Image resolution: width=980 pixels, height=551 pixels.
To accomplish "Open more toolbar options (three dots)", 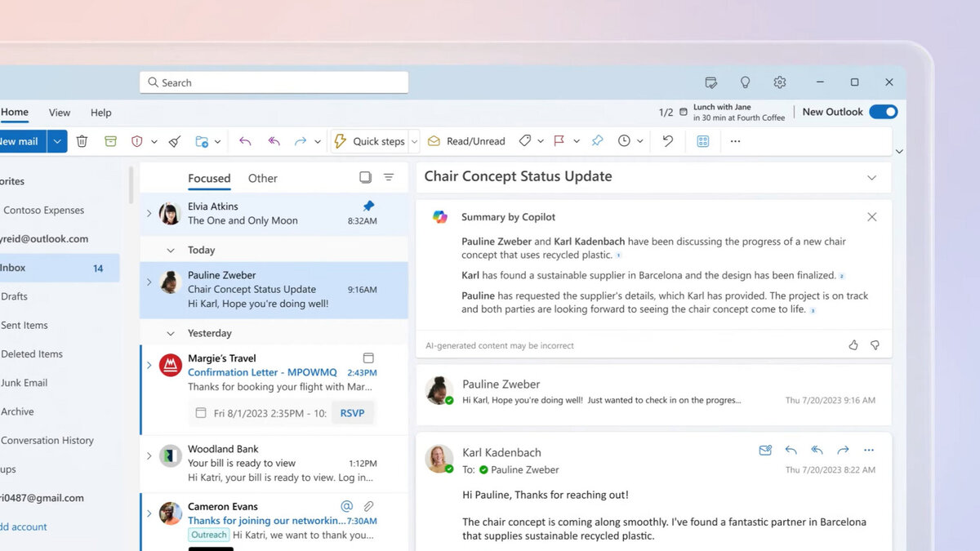I will click(735, 141).
